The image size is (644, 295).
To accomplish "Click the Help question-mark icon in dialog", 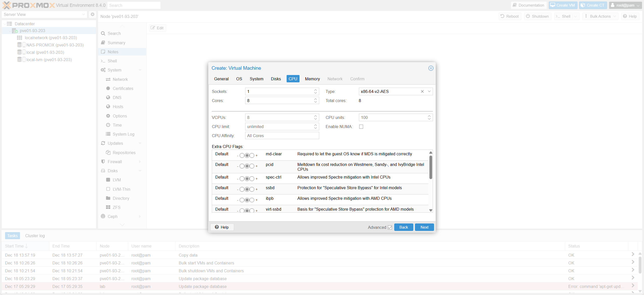I will pyautogui.click(x=217, y=227).
